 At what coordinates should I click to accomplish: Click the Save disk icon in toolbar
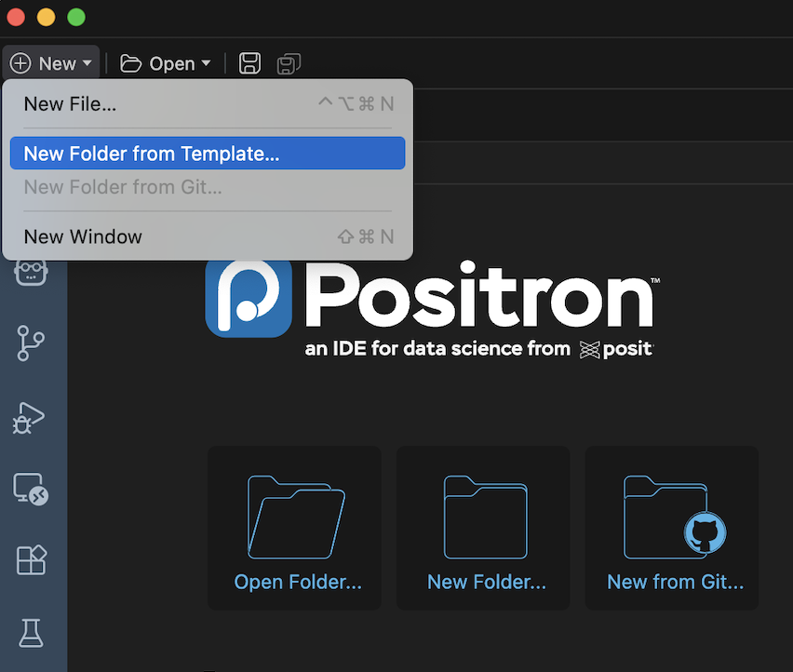pos(249,63)
